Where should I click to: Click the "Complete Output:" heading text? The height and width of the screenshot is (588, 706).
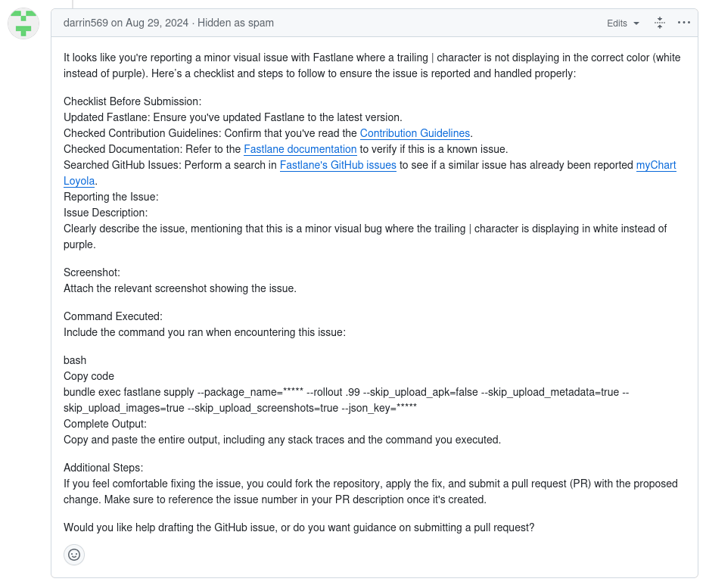coord(105,424)
